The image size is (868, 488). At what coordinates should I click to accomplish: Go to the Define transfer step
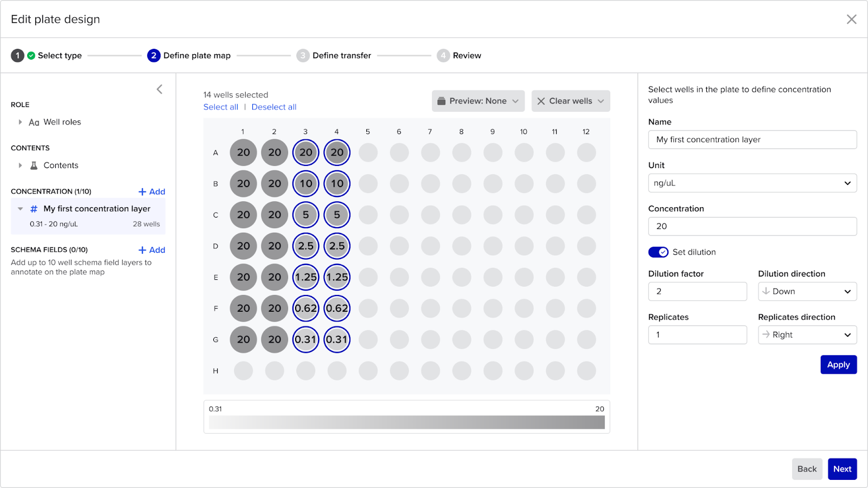tap(341, 55)
